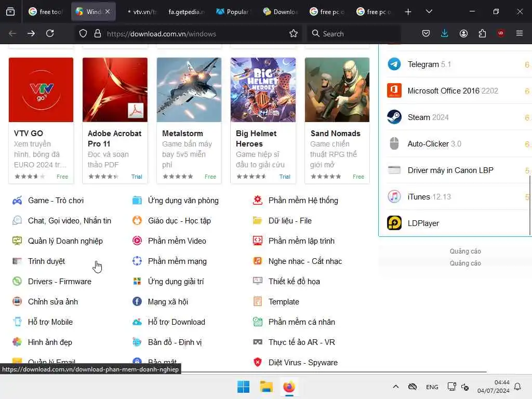
Task: Open Drivers - Firmware category
Action: click(60, 282)
